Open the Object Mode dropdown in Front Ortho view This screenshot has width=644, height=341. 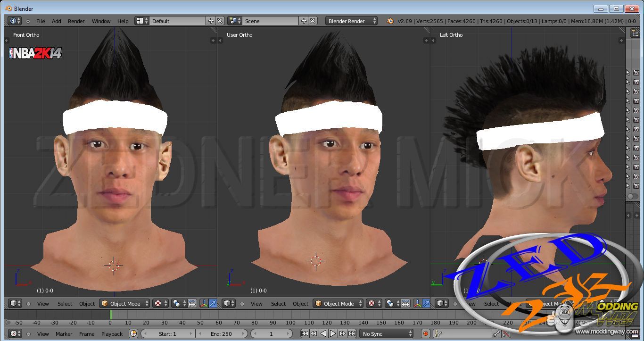125,303
